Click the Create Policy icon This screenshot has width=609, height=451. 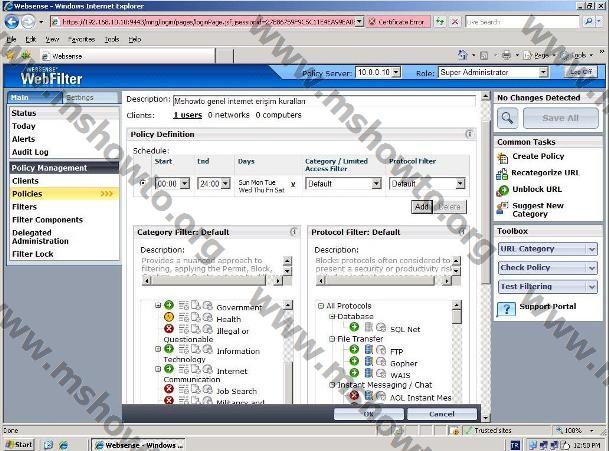coord(503,157)
